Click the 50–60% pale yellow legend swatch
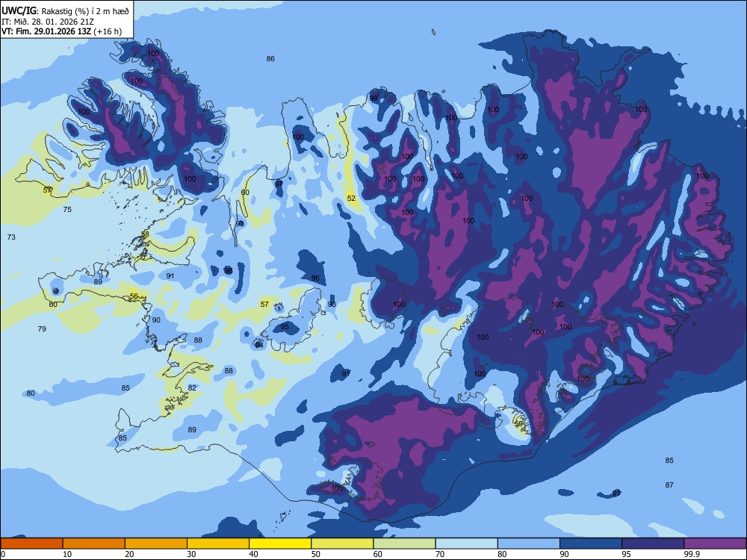The image size is (747, 560). [x=343, y=544]
